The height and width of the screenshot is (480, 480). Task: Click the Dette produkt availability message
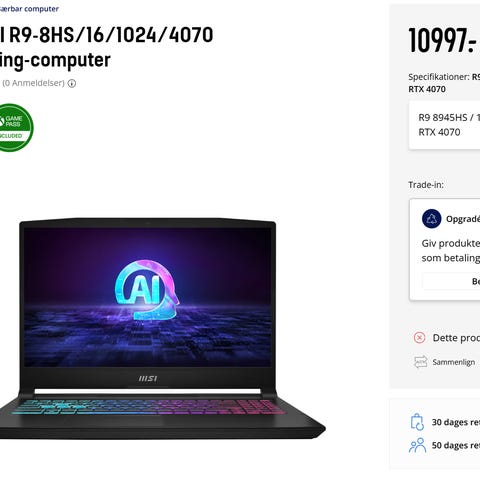[456, 338]
